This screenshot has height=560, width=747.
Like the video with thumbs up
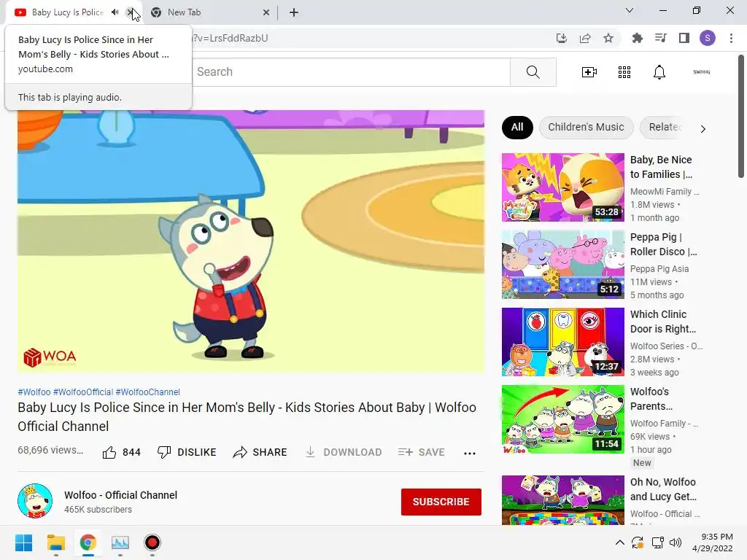122,452
